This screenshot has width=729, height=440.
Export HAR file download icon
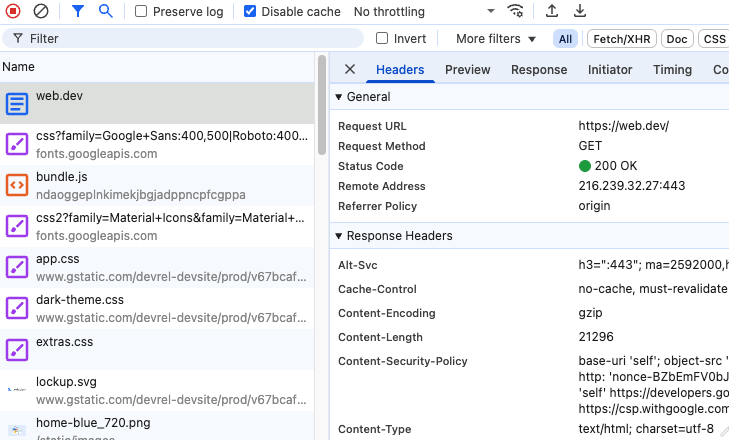(x=580, y=12)
